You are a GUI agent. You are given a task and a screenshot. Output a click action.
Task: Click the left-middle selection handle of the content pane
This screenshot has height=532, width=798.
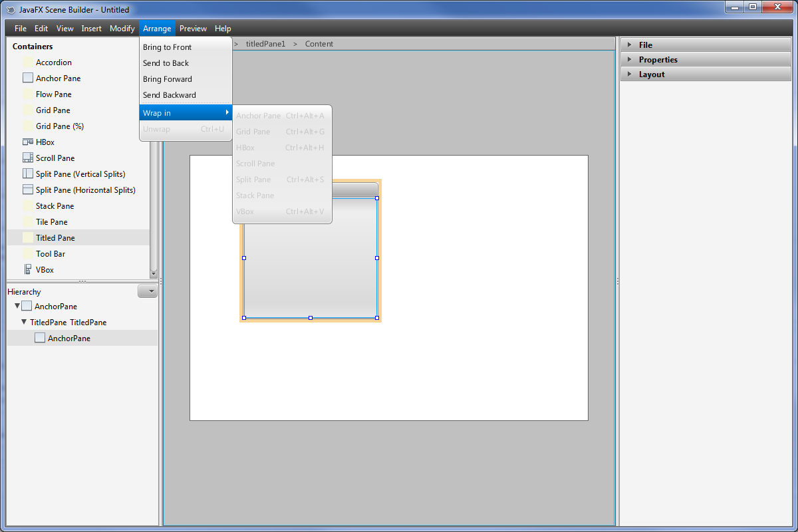click(244, 258)
